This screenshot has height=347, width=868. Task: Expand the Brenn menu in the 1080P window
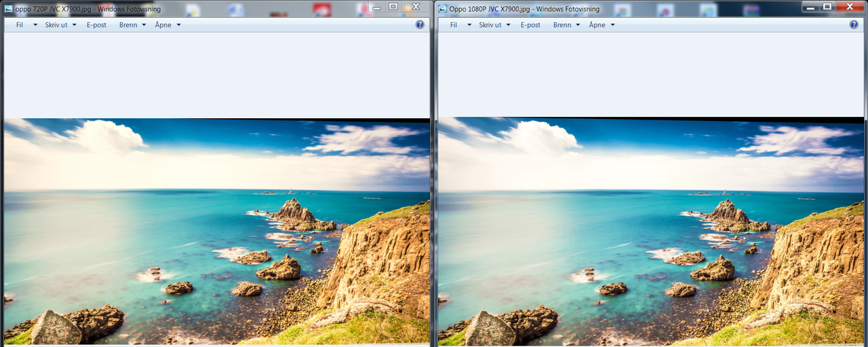[x=566, y=24]
